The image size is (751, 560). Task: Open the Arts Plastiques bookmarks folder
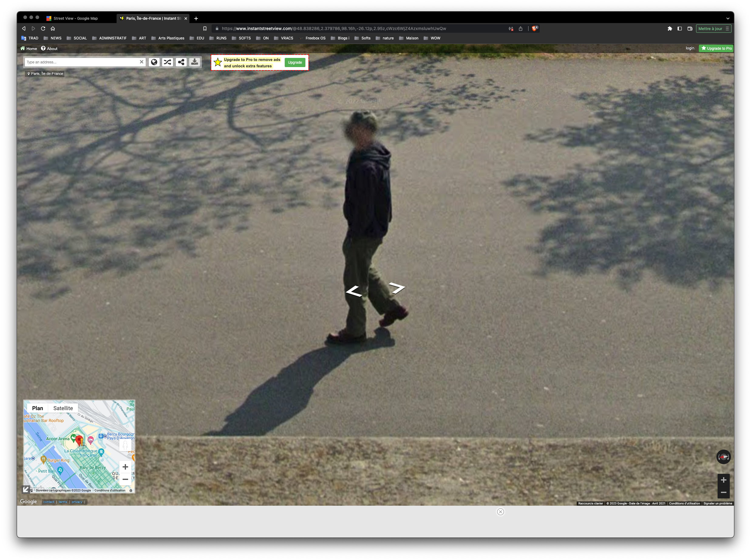(x=168, y=38)
